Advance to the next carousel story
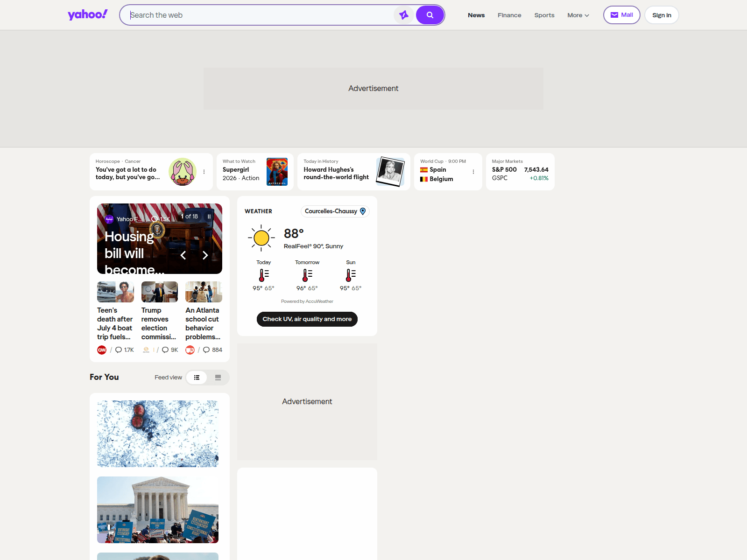This screenshot has width=747, height=560. pyautogui.click(x=205, y=255)
